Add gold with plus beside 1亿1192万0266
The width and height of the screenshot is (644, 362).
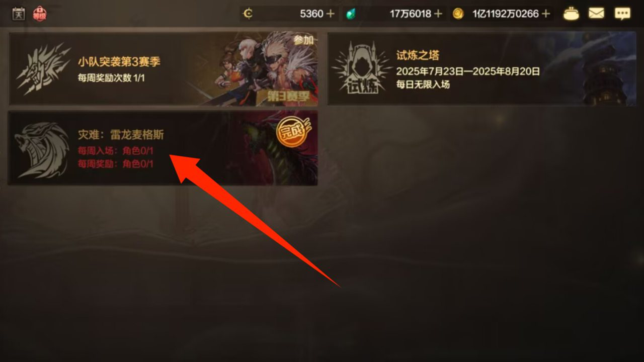pyautogui.click(x=546, y=14)
